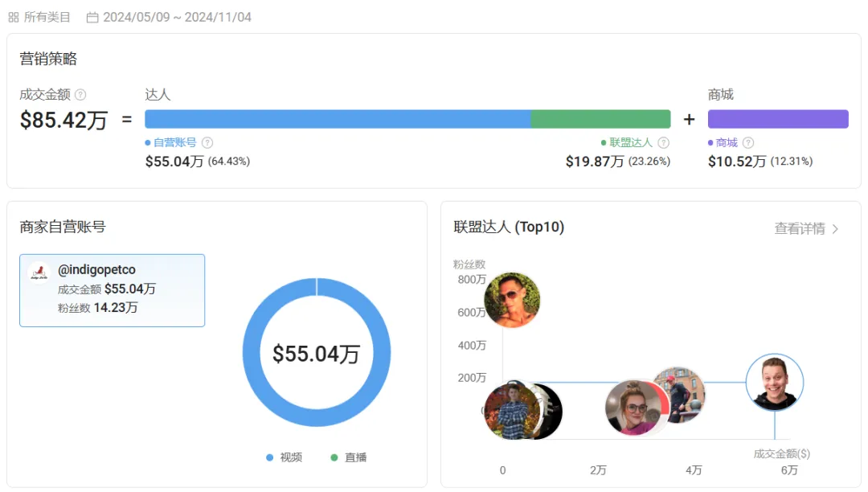This screenshot has width=868, height=492.
Task: Click the green 联盟达人 bar segment
Action: coord(600,119)
